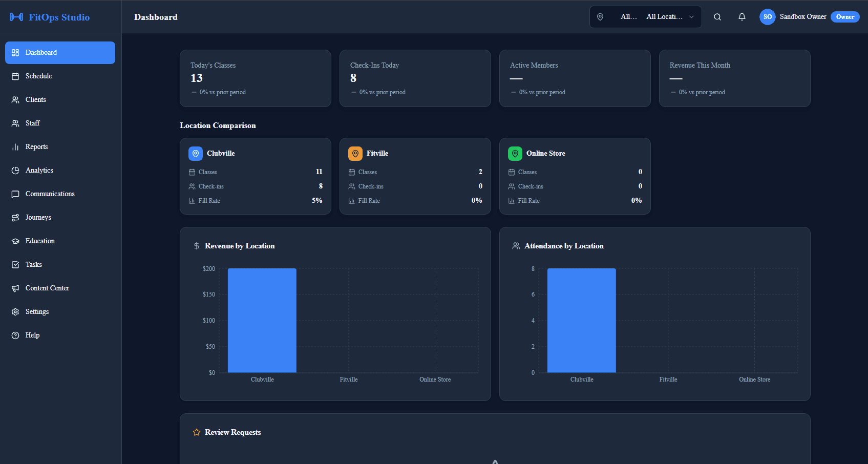The height and width of the screenshot is (464, 868).
Task: Click the Online Store location pin icon
Action: coord(515,153)
